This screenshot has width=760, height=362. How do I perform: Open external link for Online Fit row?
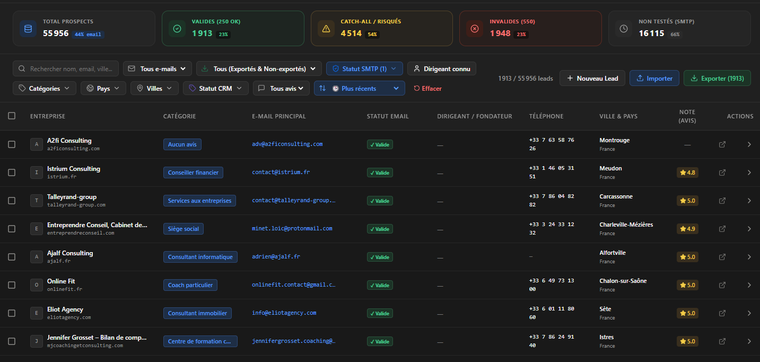click(722, 285)
